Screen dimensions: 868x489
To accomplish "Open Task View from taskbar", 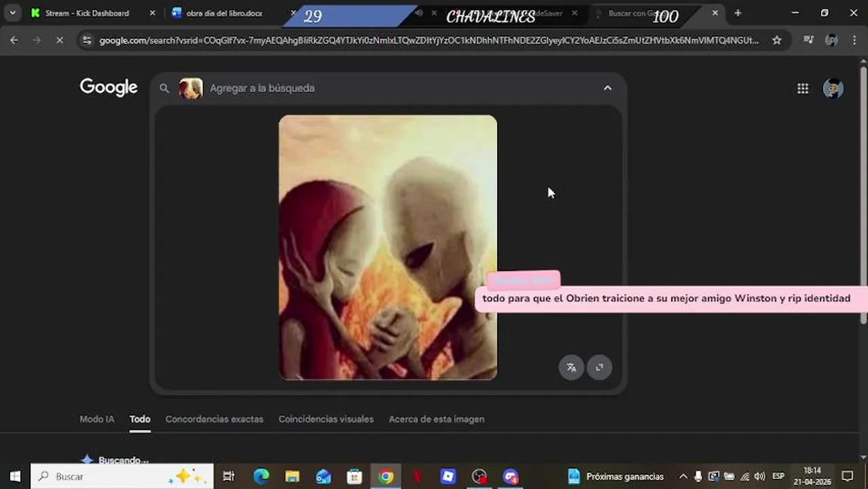I will [x=229, y=477].
